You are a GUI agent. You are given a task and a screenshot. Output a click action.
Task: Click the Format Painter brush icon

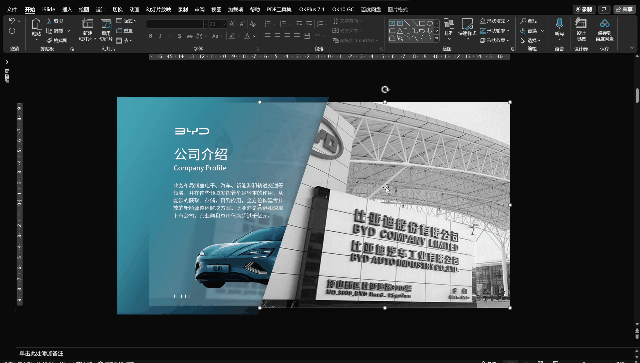pos(49,40)
